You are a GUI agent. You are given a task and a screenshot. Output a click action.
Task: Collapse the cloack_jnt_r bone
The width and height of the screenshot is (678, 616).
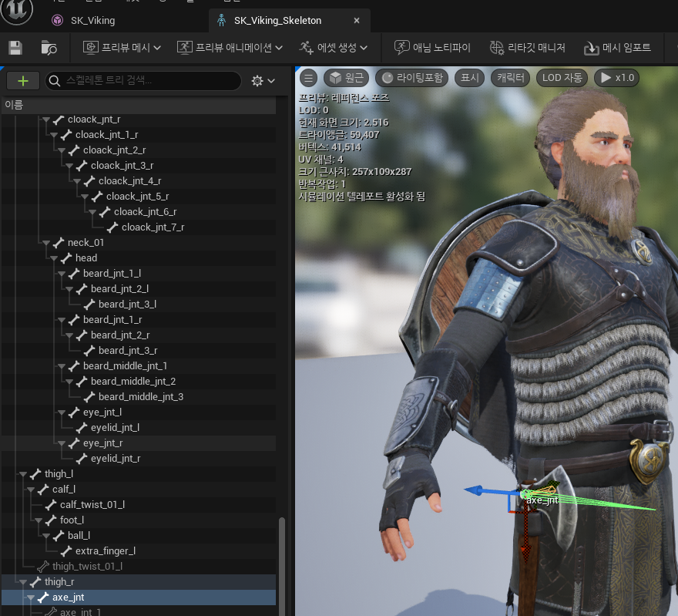tap(46, 119)
